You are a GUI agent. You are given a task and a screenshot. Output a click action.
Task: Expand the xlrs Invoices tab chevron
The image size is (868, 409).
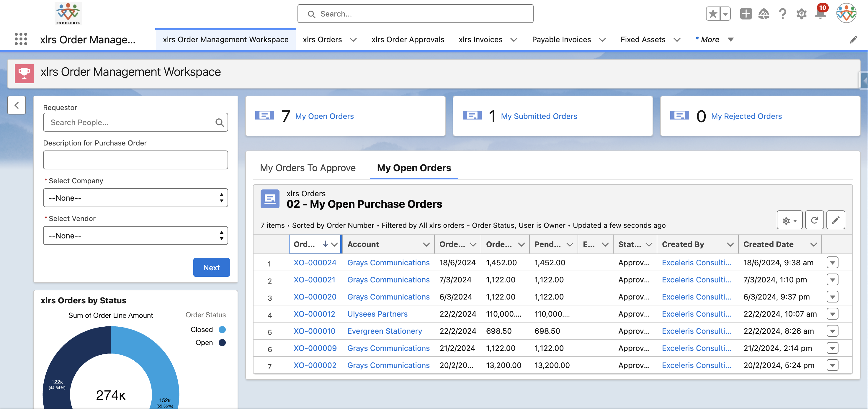coord(514,40)
